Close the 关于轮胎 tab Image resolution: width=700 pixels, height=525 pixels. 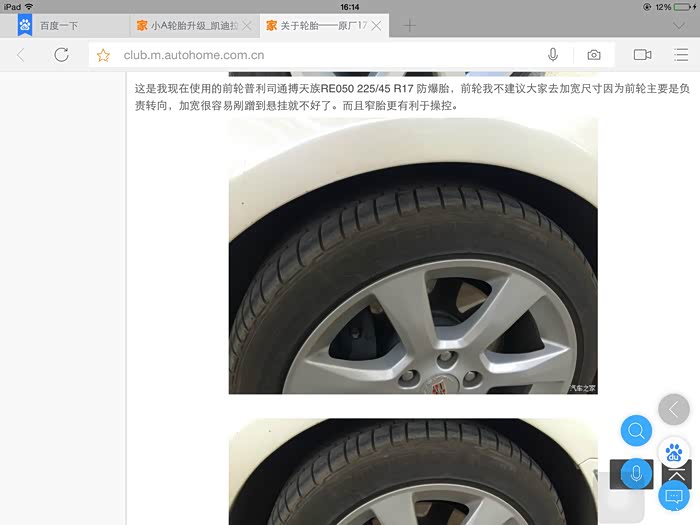(x=377, y=25)
